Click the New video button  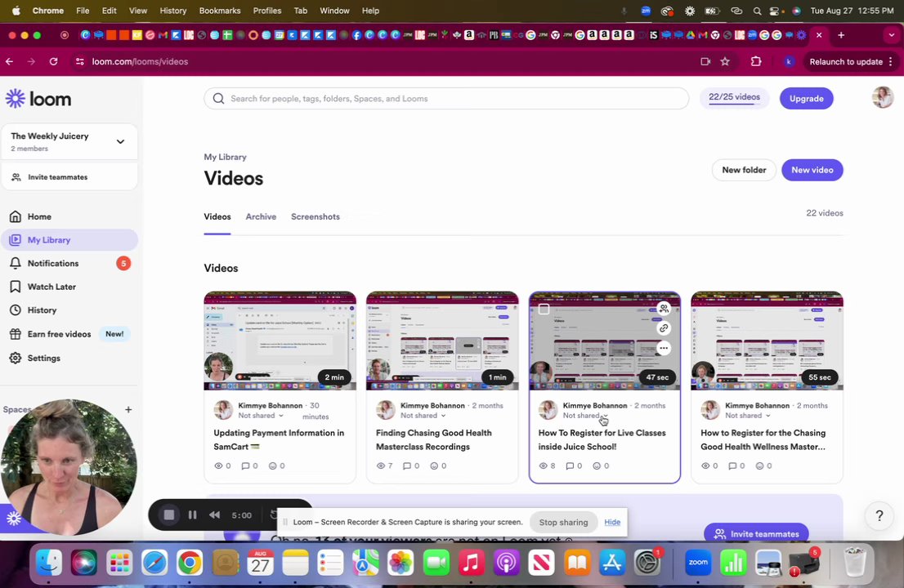coord(812,170)
